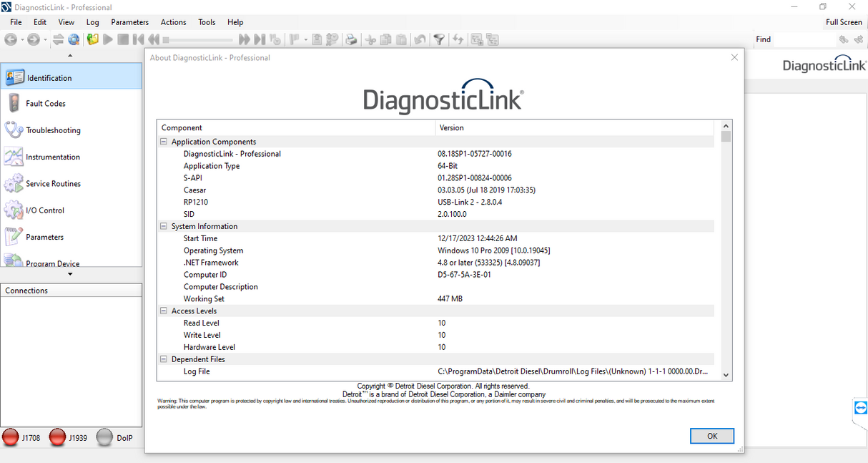Open the Parameters menu
The width and height of the screenshot is (868, 463).
tap(129, 22)
